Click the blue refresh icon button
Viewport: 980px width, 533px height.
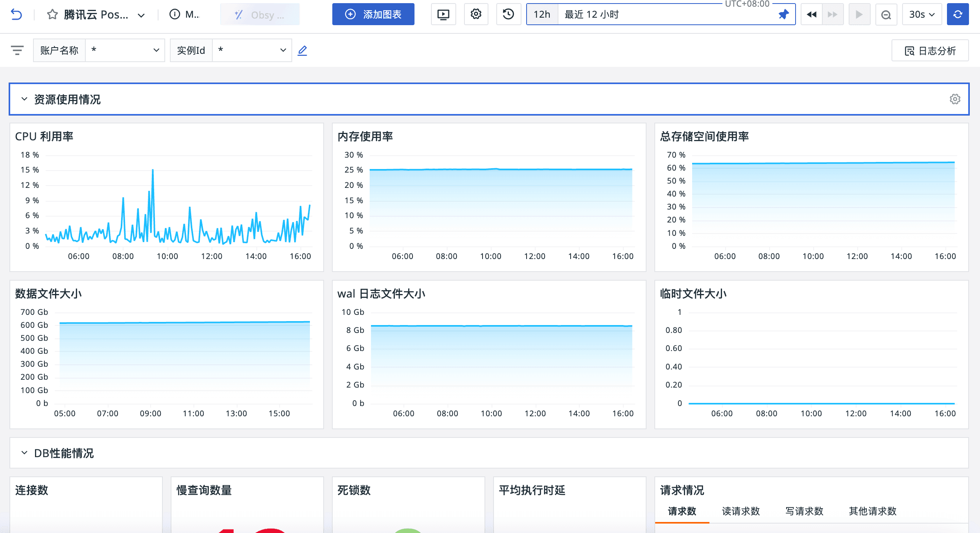[958, 15]
